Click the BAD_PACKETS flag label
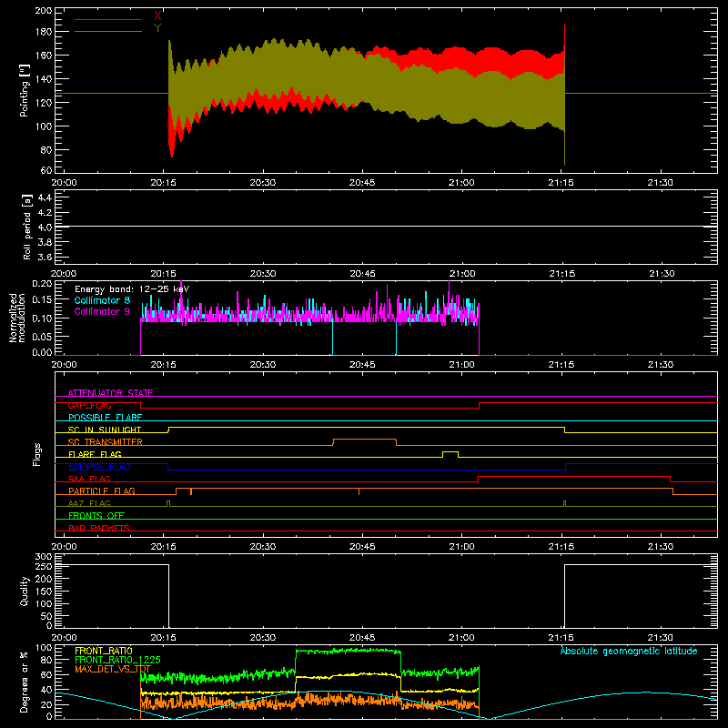Image resolution: width=728 pixels, height=728 pixels. (99, 528)
